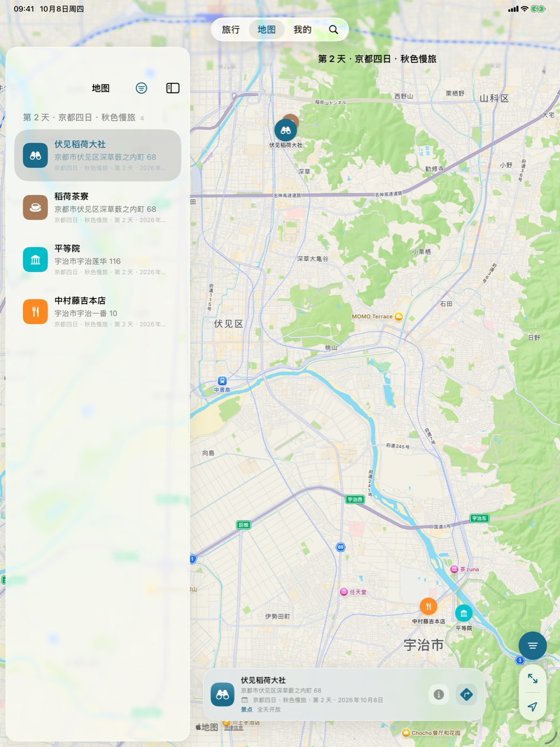Click the coffee cup icon for 稻荷茶寮

click(x=36, y=207)
